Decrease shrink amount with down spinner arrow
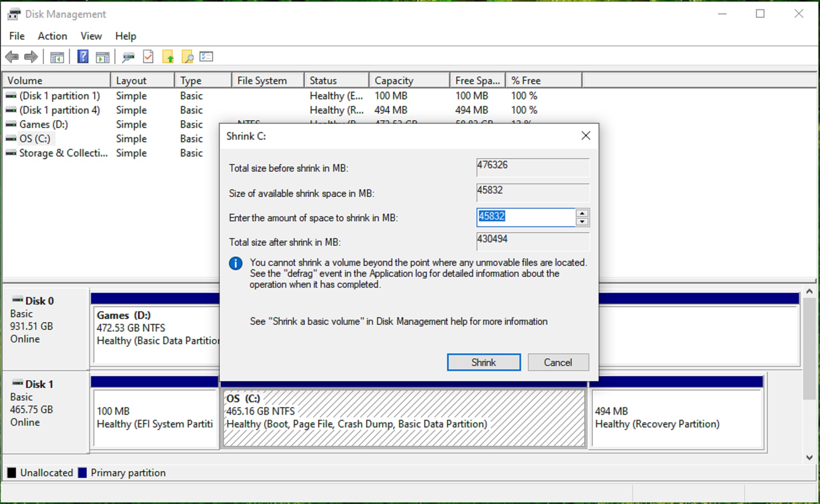The width and height of the screenshot is (820, 504). [582, 222]
